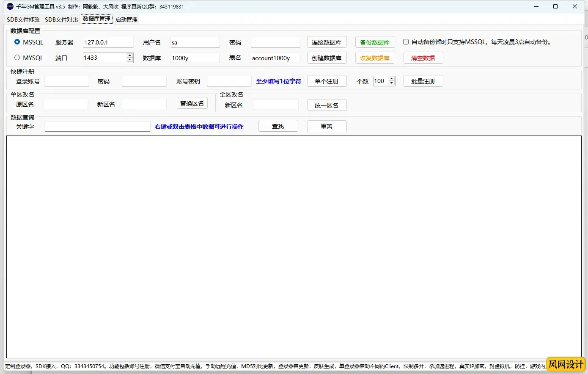Click the app icon in title bar
Screen dimensions: 588x374
point(10,6)
